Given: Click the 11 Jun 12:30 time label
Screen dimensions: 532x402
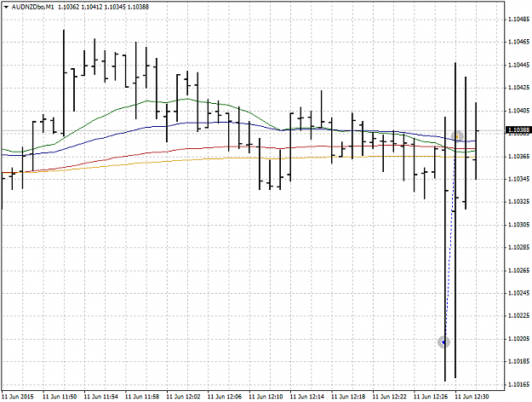Looking at the screenshot, I should 472,397.
